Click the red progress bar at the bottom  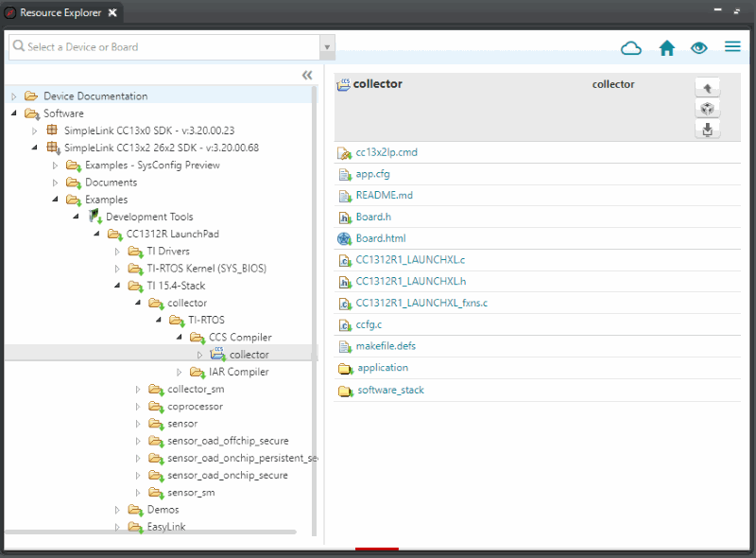click(377, 549)
